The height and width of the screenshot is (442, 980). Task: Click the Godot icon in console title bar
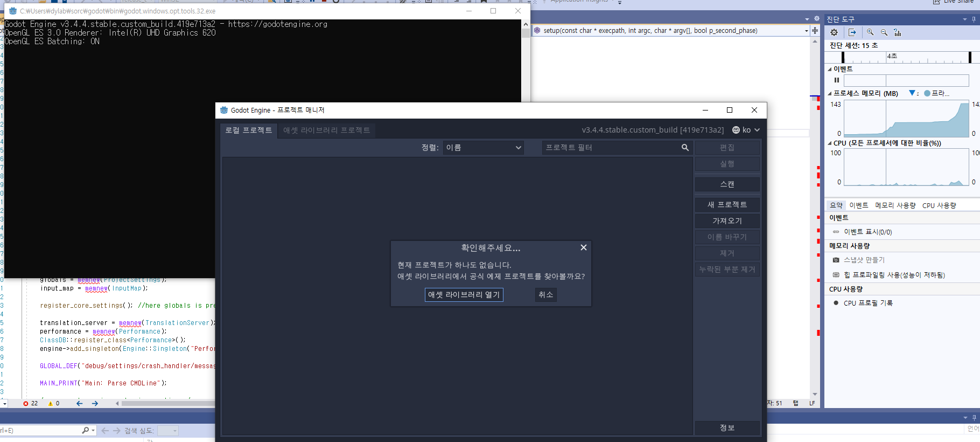[13, 11]
